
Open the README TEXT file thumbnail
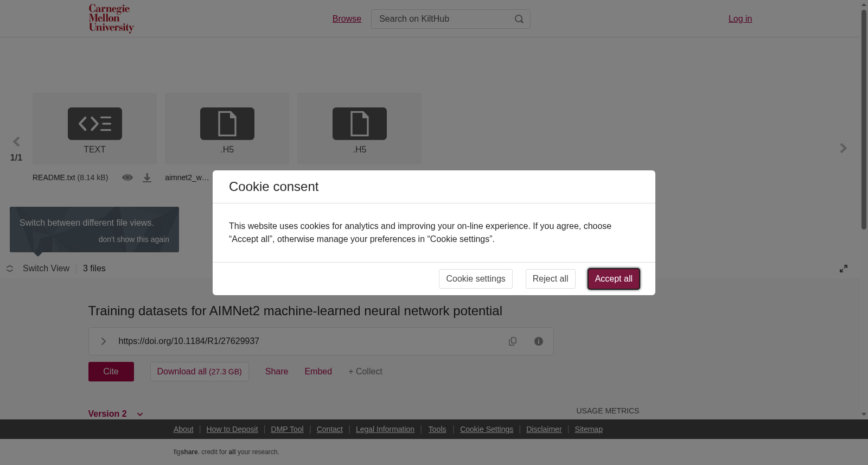[94, 129]
